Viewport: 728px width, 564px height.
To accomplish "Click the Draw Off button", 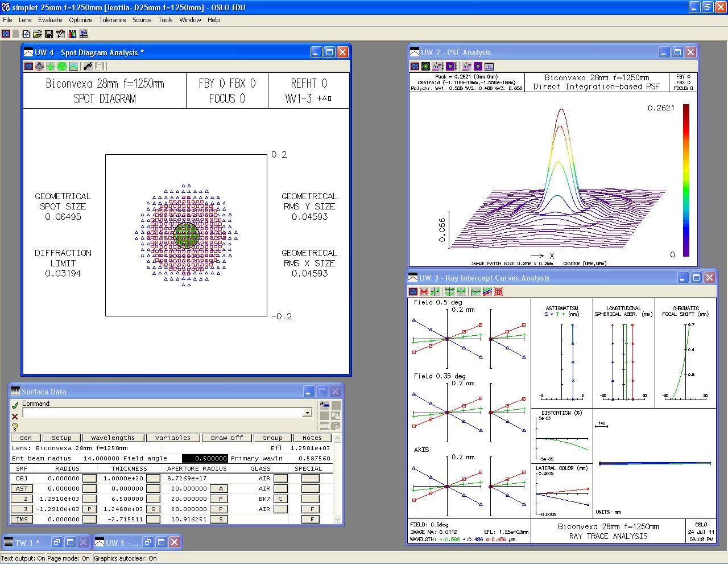I will [x=226, y=438].
